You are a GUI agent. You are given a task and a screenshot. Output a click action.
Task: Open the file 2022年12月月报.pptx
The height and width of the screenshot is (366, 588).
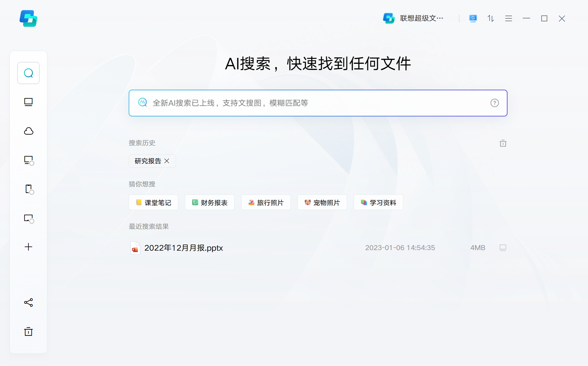click(183, 248)
